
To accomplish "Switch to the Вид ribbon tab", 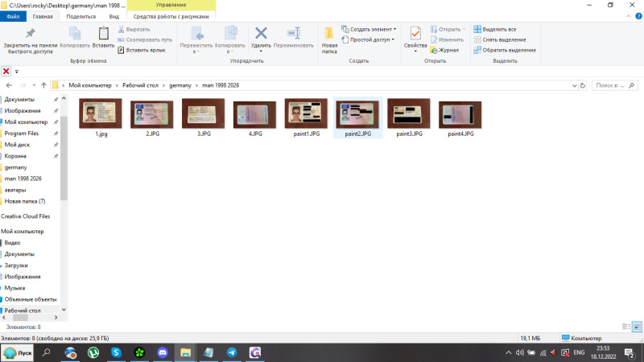I will click(x=114, y=16).
